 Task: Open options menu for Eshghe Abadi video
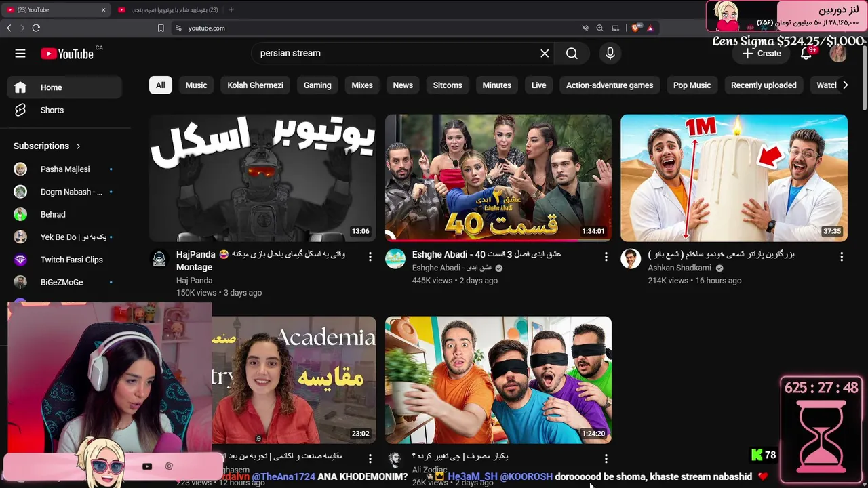point(606,257)
